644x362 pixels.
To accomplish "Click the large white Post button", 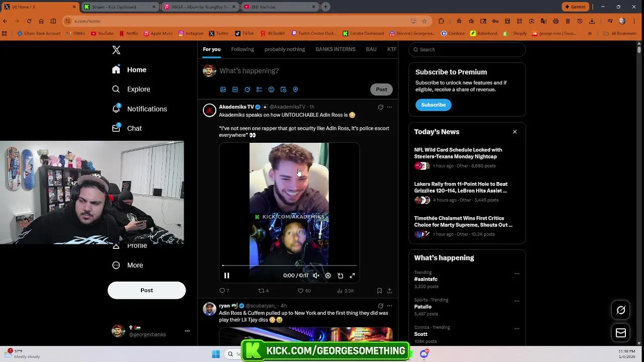I will coord(146,290).
